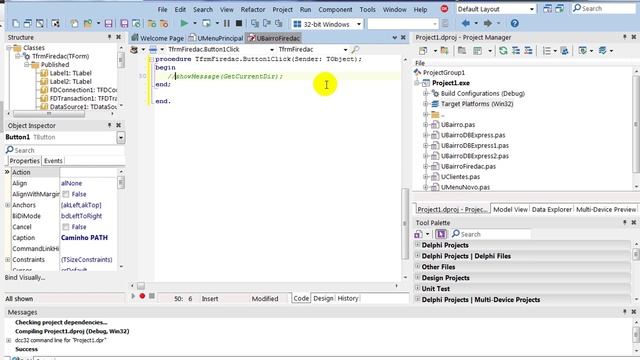Select FDConnection1 in Structure tree
Image resolution: width=640 pixels, height=360 pixels.
83,90
